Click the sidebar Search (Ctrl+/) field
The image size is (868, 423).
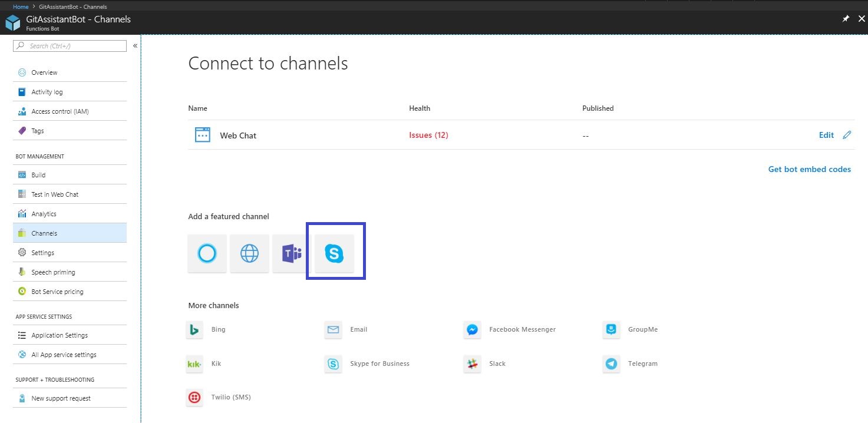[x=70, y=45]
